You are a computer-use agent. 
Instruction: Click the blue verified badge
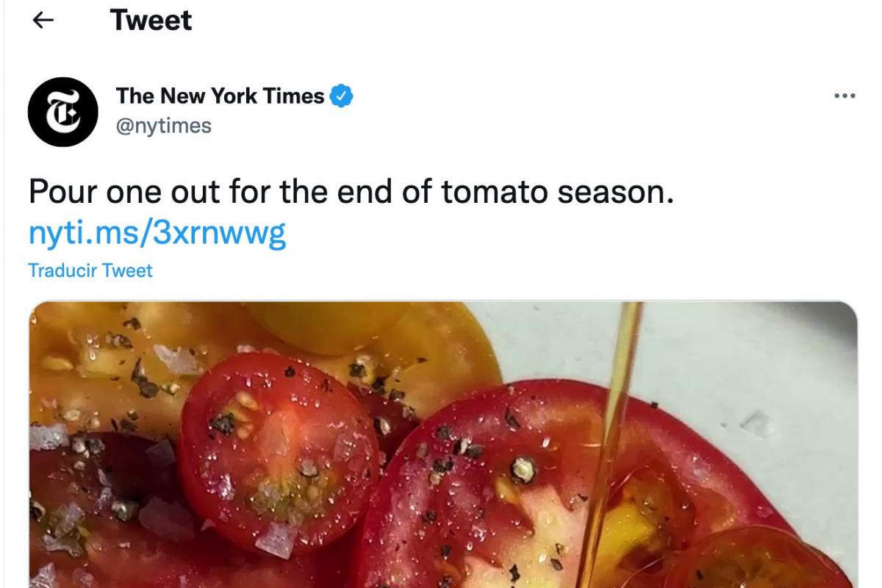click(x=341, y=96)
